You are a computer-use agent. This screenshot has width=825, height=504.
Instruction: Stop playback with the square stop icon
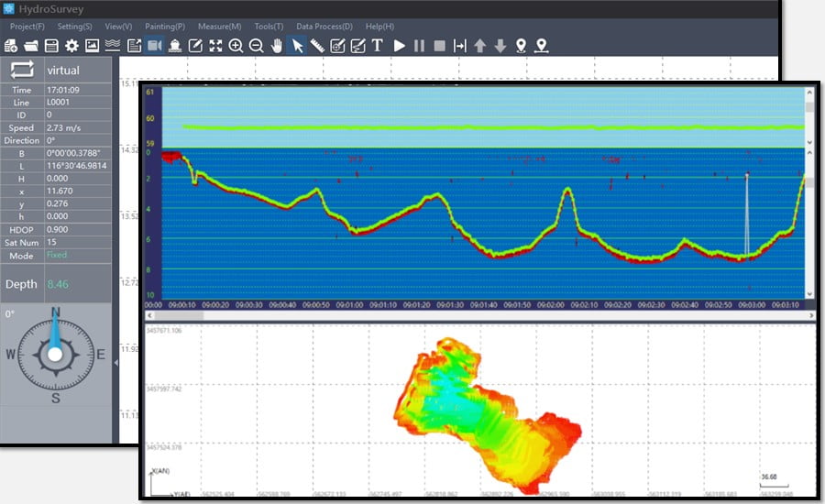(439, 45)
